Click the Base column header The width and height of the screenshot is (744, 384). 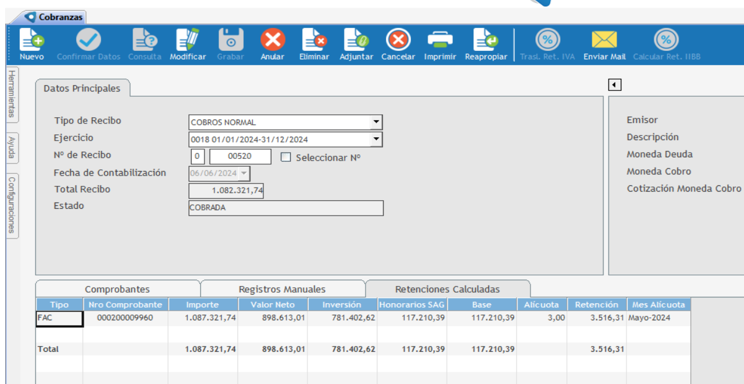[482, 305]
